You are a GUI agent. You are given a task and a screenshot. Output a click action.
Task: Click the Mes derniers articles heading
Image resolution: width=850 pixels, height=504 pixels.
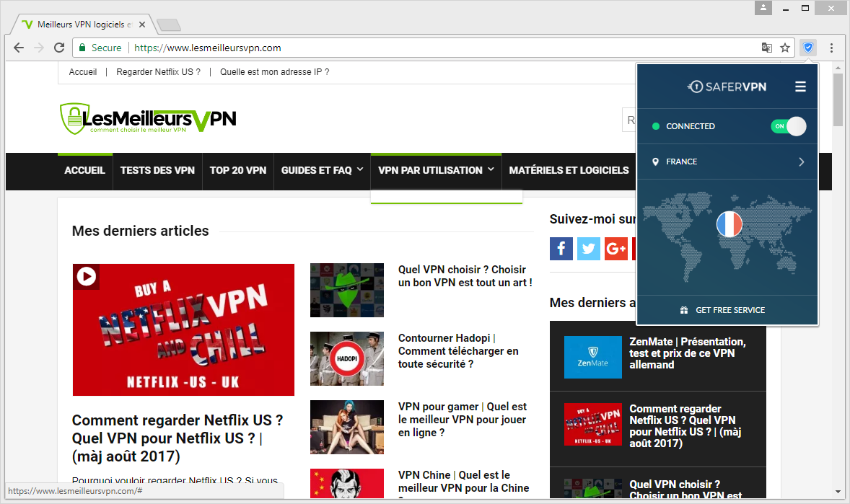point(141,231)
